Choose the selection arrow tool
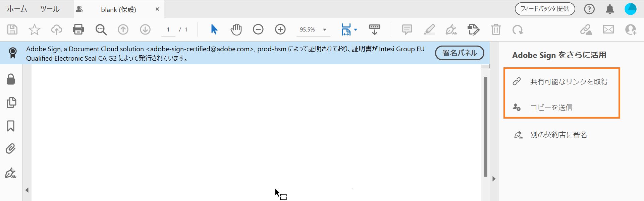The image size is (644, 201). point(214,29)
